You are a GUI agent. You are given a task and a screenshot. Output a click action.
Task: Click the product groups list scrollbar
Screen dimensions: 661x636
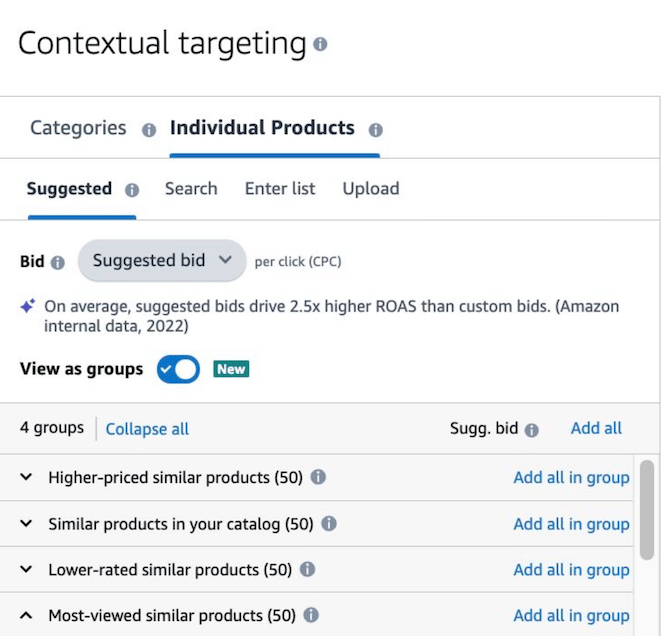[647, 510]
